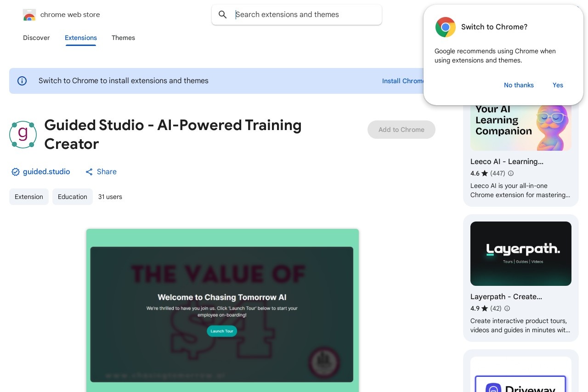This screenshot has height=392, width=588.
Task: Click the info icon beside Layerpath rating
Action: click(507, 308)
